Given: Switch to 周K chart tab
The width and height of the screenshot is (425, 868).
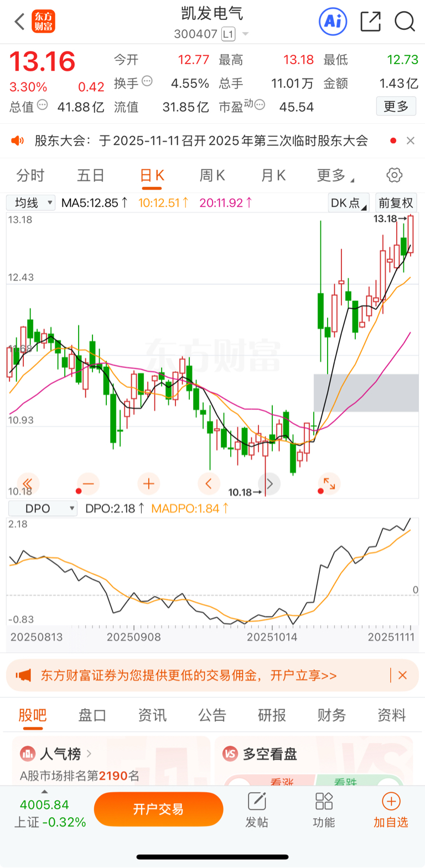Looking at the screenshot, I should pyautogui.click(x=212, y=176).
